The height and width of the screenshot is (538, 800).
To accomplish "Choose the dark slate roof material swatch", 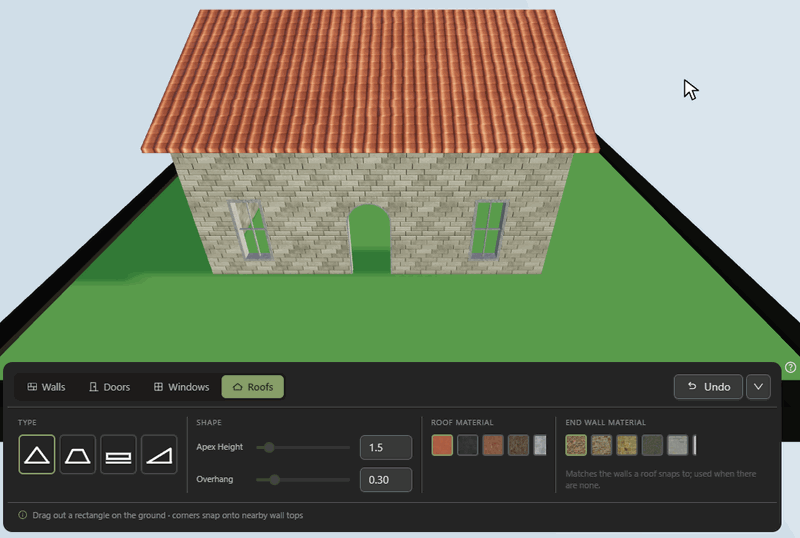I will coord(467,445).
